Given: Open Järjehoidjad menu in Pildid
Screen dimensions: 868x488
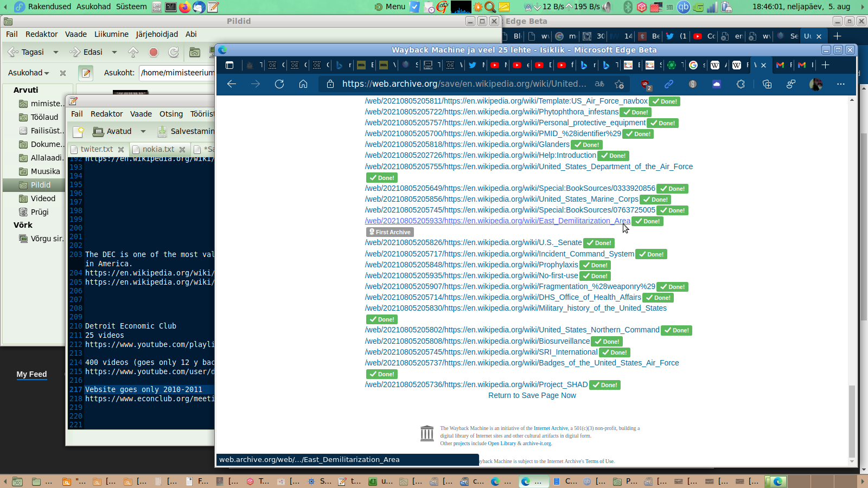Looking at the screenshot, I should pyautogui.click(x=157, y=34).
